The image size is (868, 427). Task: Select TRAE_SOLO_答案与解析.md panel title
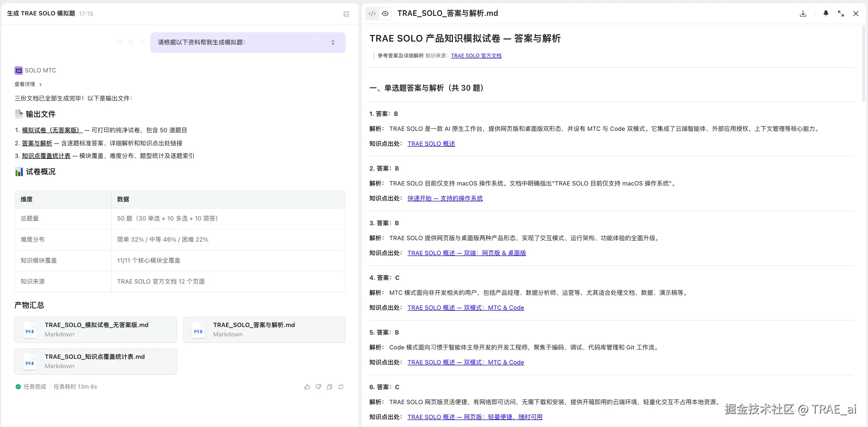point(448,14)
